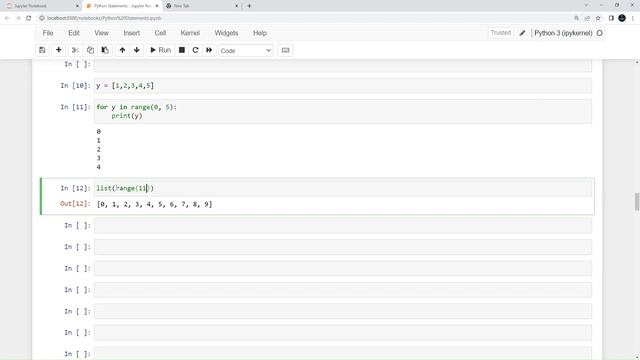Click the output [0, 1, 2, ... 9] text
The width and height of the screenshot is (640, 360).
point(154,204)
